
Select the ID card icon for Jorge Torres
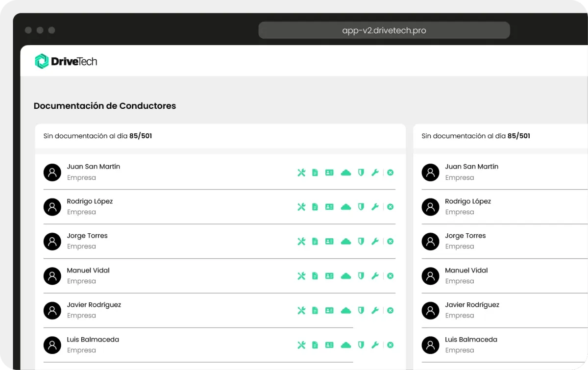(x=329, y=241)
